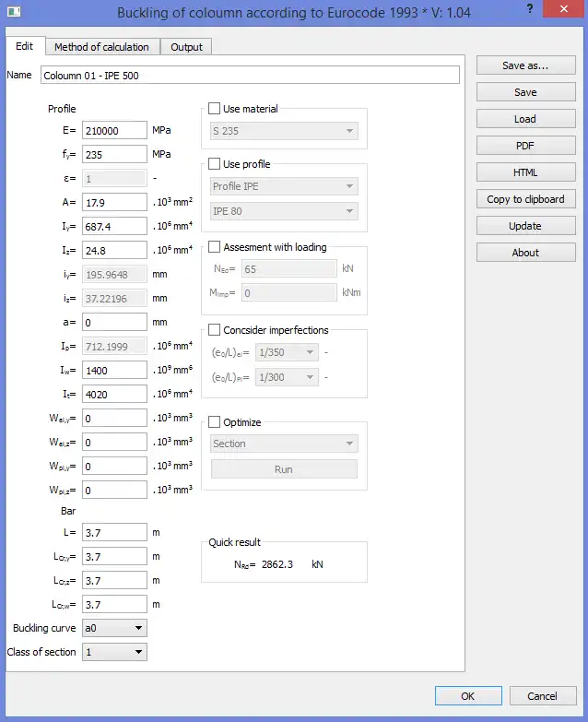The image size is (588, 722).
Task: Click the Wpl,z= input field
Action: coord(114,490)
